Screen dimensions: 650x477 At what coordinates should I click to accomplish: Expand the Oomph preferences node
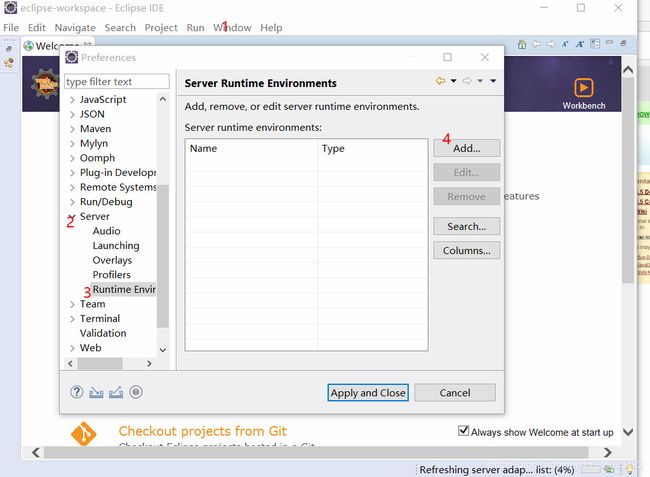(x=73, y=158)
